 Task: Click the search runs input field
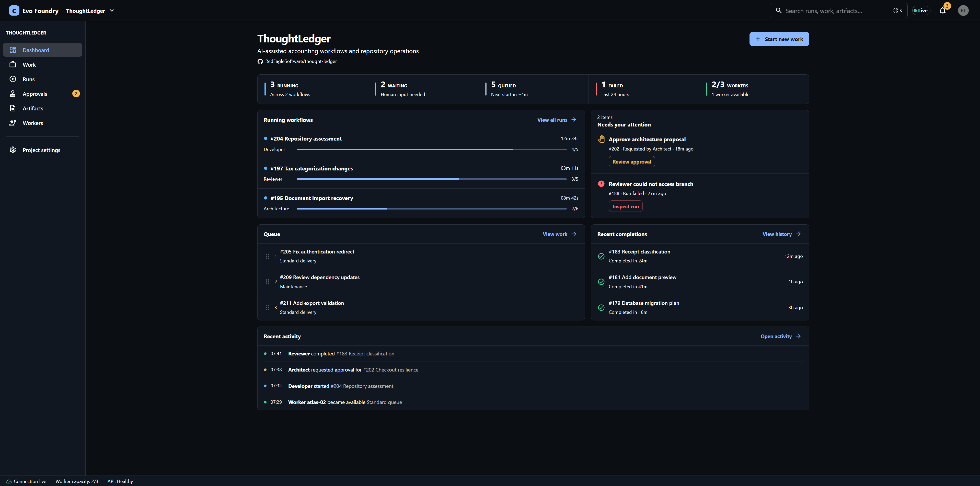(838, 11)
